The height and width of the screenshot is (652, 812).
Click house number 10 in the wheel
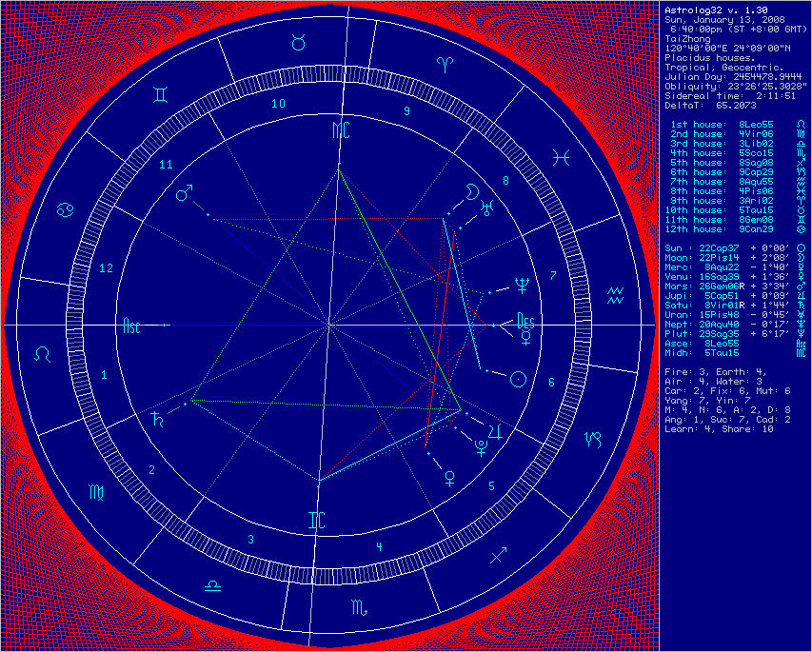[279, 104]
